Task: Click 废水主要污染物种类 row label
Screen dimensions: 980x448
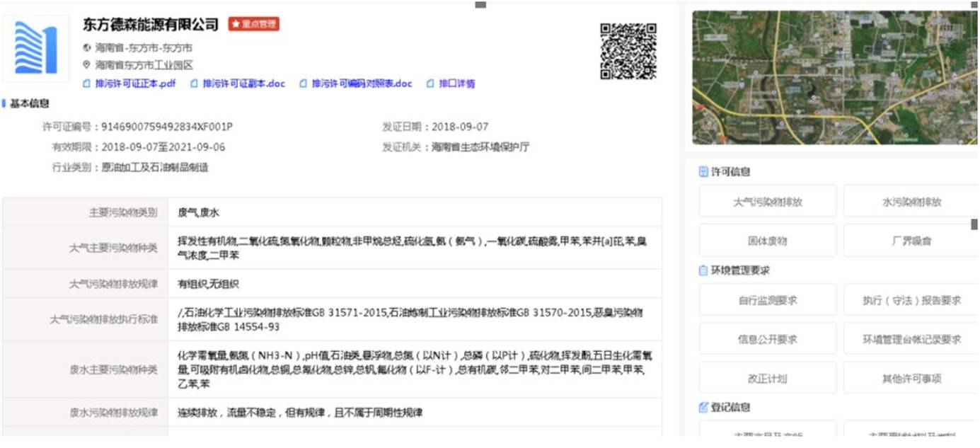Action: [113, 369]
